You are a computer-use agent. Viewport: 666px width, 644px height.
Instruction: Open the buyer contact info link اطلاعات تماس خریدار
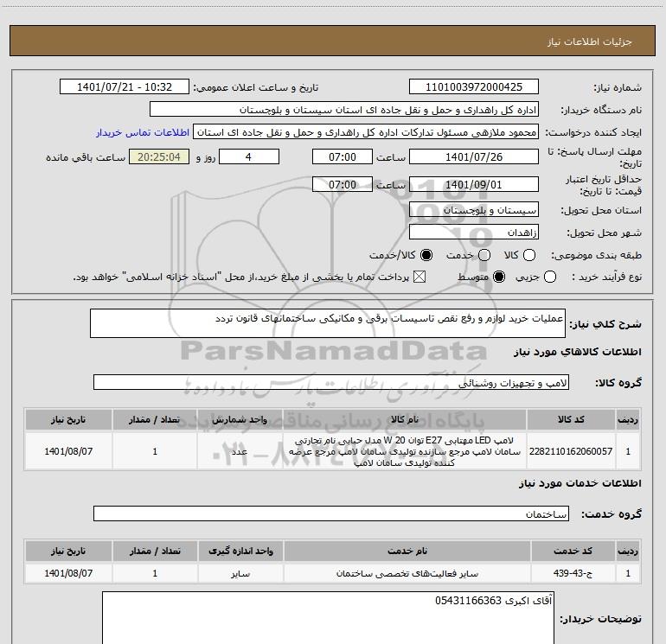click(143, 132)
